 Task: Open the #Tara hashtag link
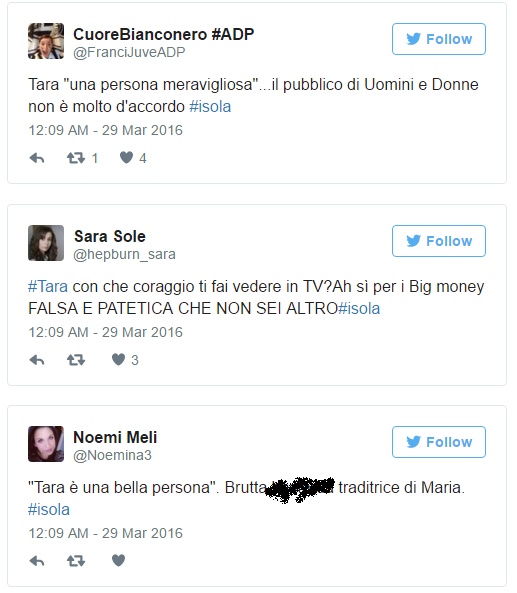[48, 286]
